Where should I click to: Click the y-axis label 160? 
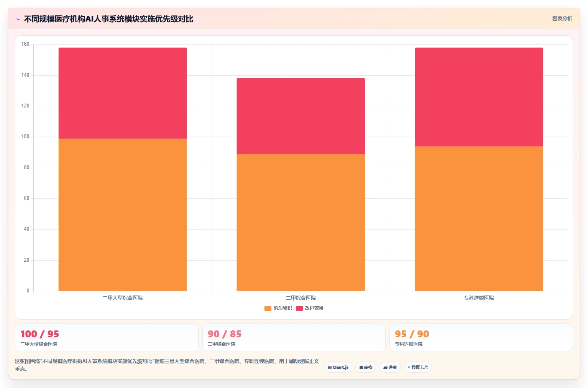[x=25, y=44]
